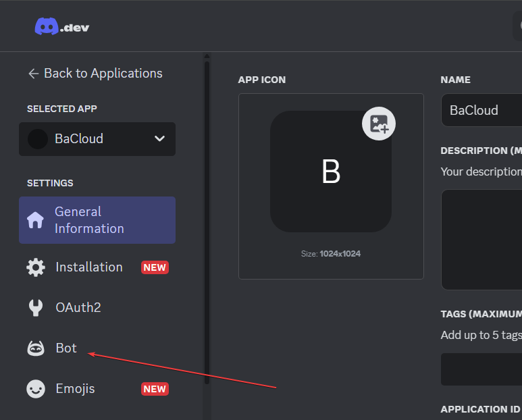Screen dimensions: 522x420
Task: Click the Installation gear icon
Action: coord(36,267)
